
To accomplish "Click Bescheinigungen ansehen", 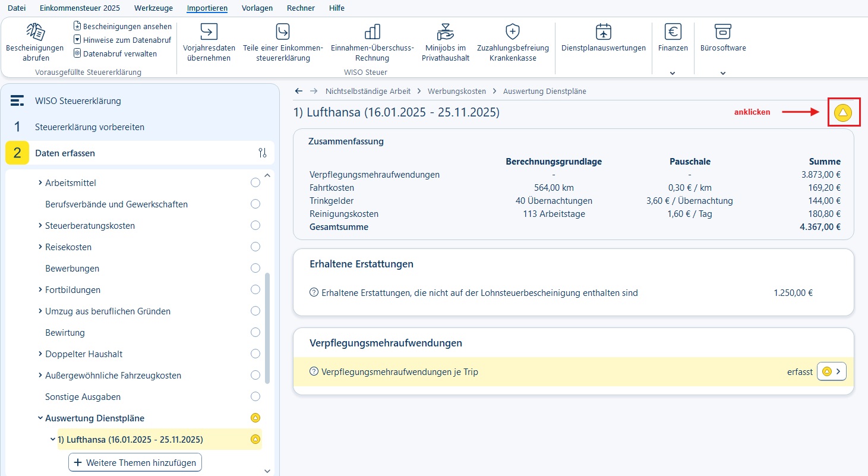I will pyautogui.click(x=122, y=26).
